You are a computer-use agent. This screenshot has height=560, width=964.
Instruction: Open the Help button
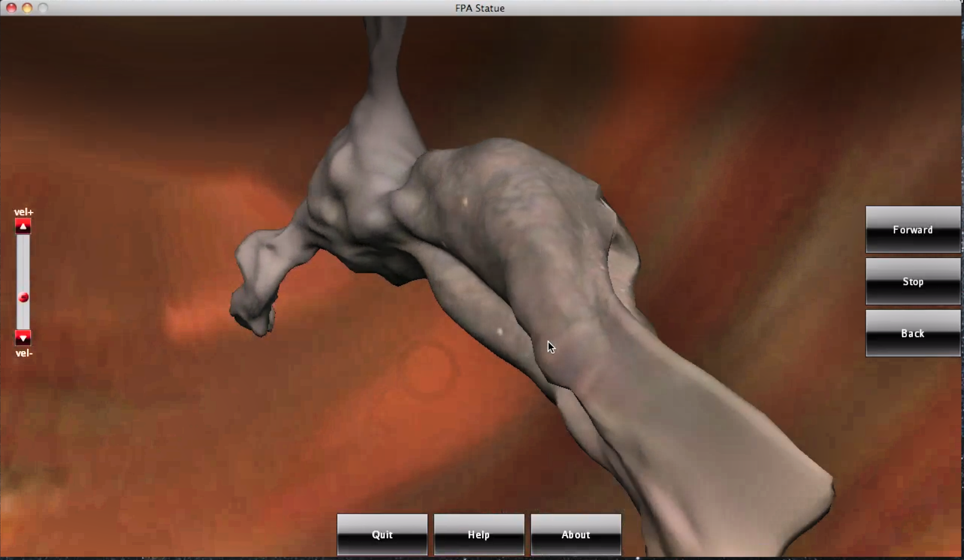point(478,534)
